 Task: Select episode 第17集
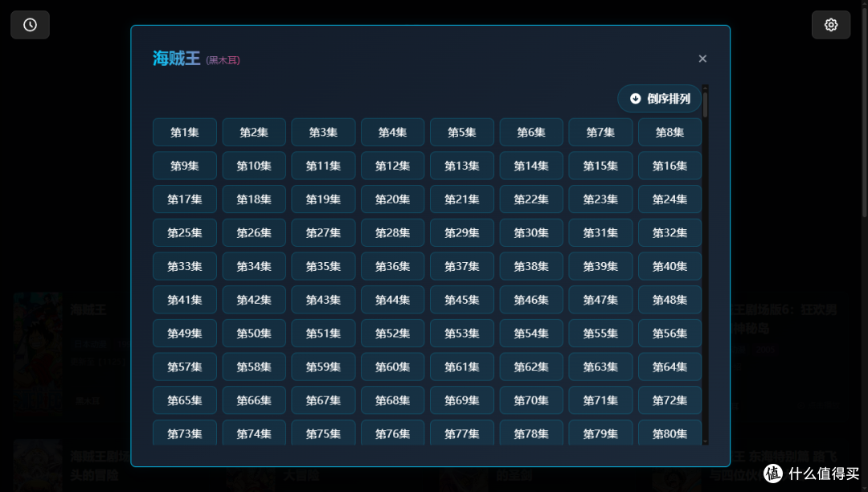185,199
